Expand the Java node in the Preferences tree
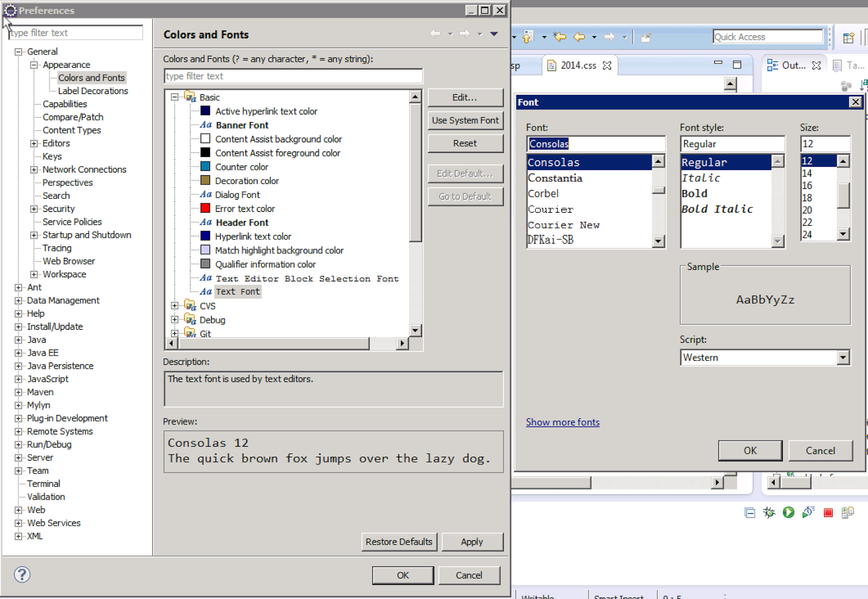Image resolution: width=868 pixels, height=599 pixels. point(18,339)
